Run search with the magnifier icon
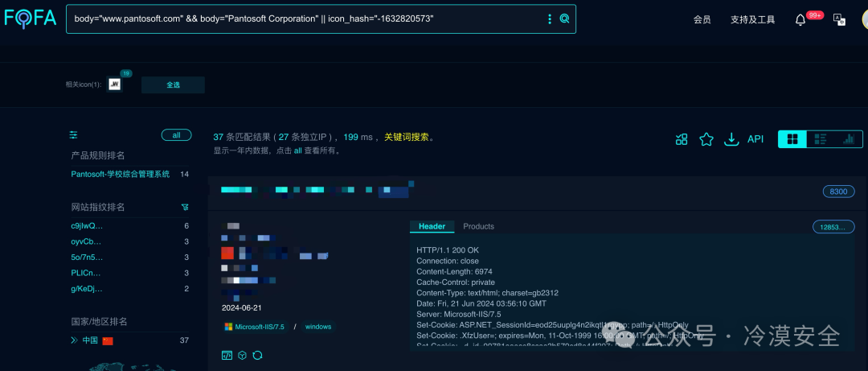Image resolution: width=868 pixels, height=371 pixels. (x=564, y=19)
